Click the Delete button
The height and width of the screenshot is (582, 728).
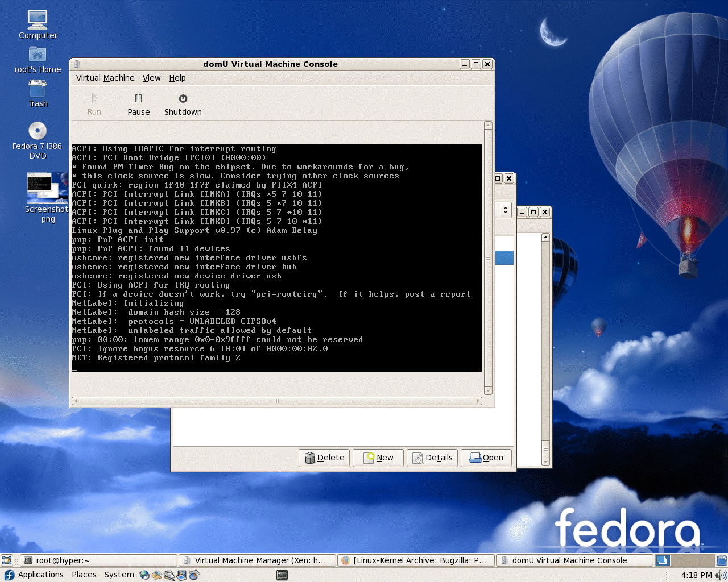(324, 458)
